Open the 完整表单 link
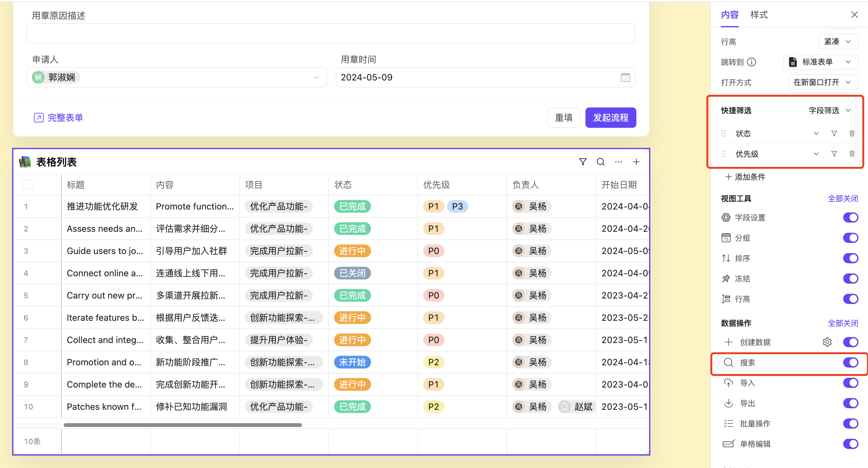Image resolution: width=868 pixels, height=468 pixels. point(58,118)
